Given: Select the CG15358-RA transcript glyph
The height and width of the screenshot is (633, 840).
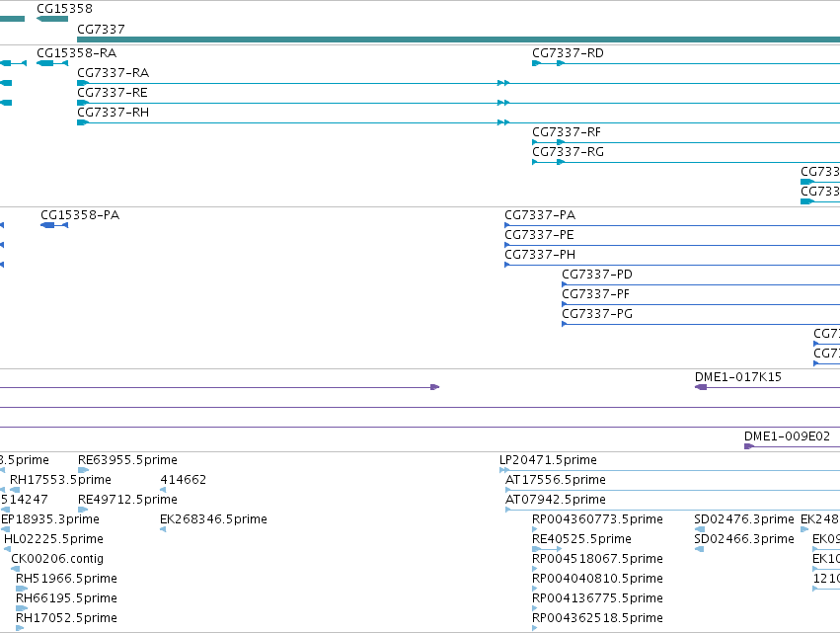Looking at the screenshot, I should click(52, 63).
